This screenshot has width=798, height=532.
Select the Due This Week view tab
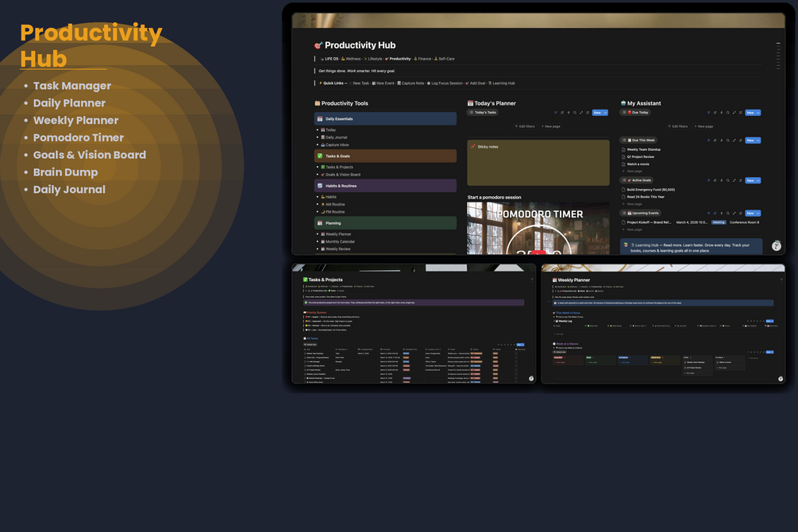coord(638,140)
